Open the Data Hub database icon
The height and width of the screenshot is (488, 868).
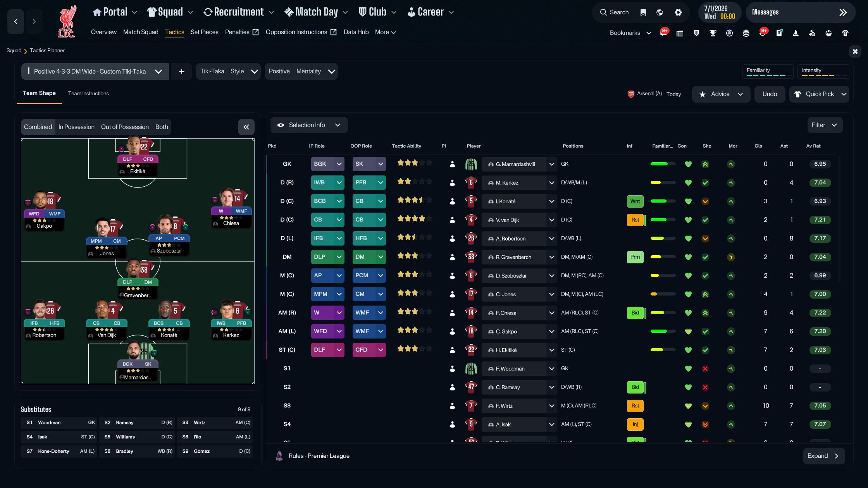746,33
